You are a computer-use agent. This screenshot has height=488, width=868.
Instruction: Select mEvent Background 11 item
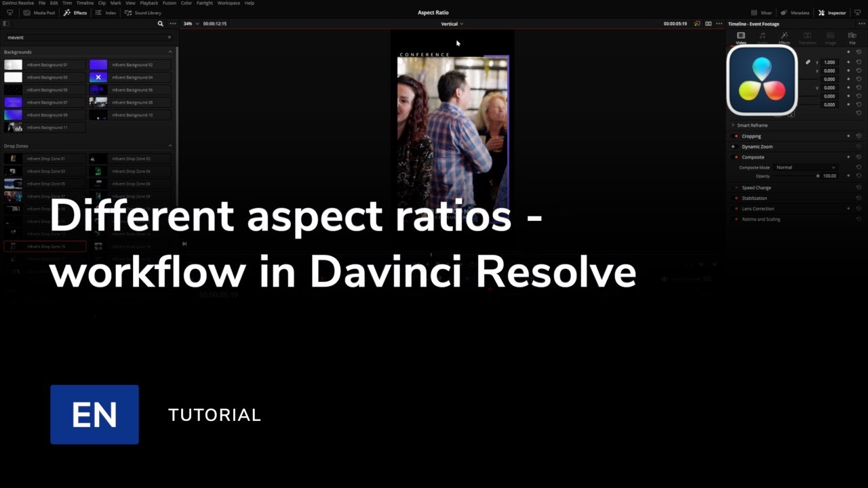45,127
